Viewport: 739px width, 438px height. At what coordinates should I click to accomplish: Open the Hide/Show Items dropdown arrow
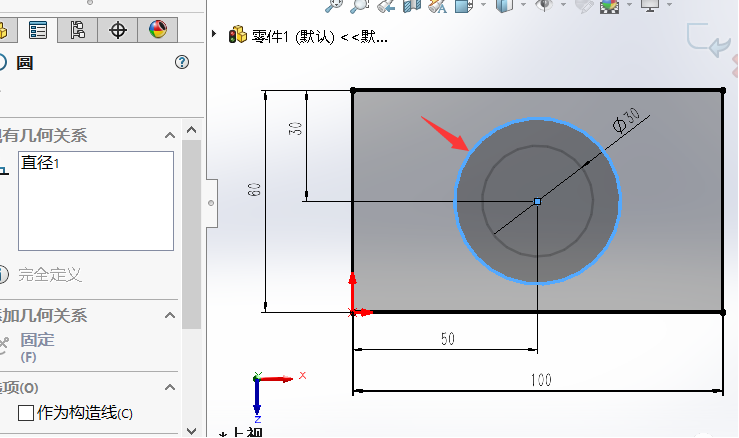click(563, 5)
